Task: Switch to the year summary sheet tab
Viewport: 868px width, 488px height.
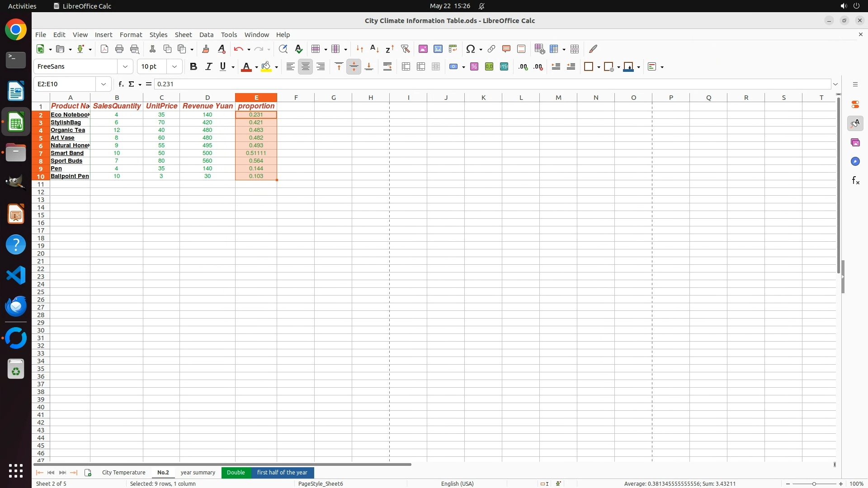Action: click(x=198, y=473)
